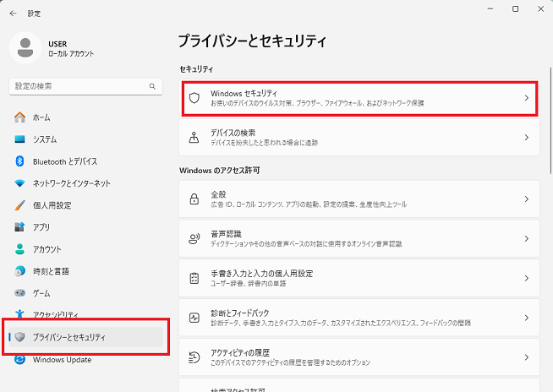Click the USER local account profile
This screenshot has height=392, width=553.
pos(51,48)
